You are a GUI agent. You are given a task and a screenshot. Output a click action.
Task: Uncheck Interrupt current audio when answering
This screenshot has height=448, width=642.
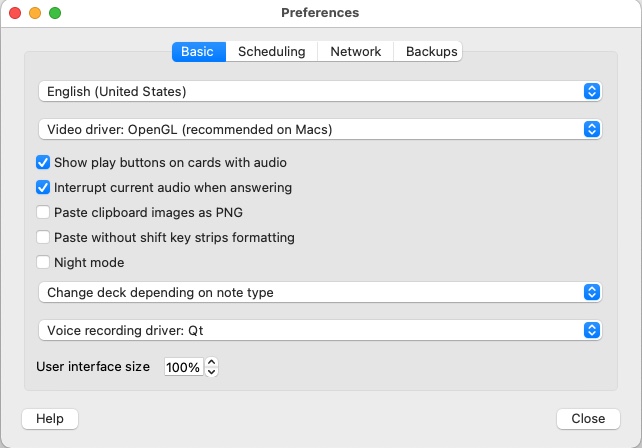point(43,187)
